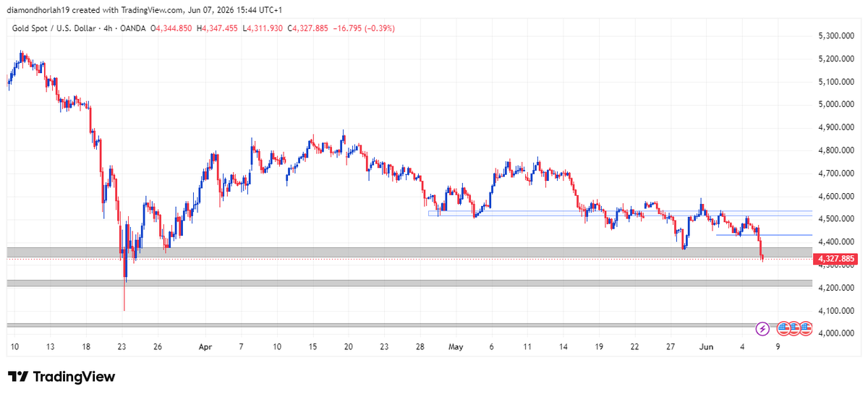
Task: Click the open value O4,344.850
Action: click(x=170, y=28)
